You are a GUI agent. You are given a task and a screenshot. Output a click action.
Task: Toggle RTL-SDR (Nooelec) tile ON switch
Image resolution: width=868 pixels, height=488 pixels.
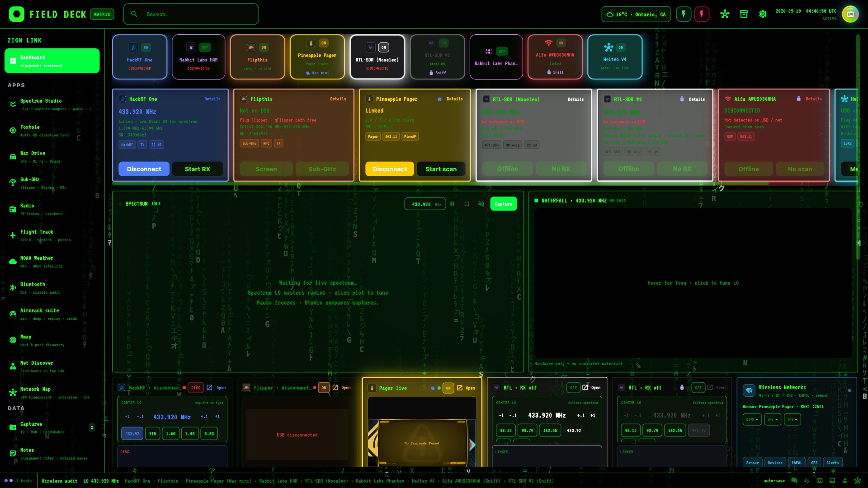(x=383, y=47)
